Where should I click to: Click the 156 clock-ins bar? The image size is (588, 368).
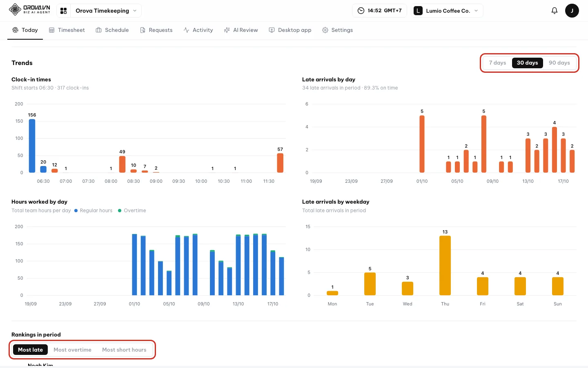point(32,146)
